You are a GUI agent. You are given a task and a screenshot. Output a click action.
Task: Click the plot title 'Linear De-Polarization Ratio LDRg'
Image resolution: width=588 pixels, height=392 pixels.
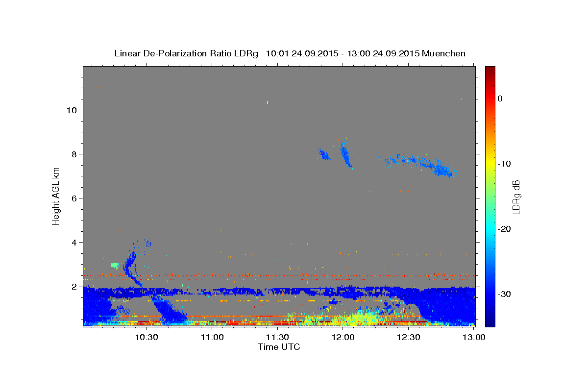(186, 53)
